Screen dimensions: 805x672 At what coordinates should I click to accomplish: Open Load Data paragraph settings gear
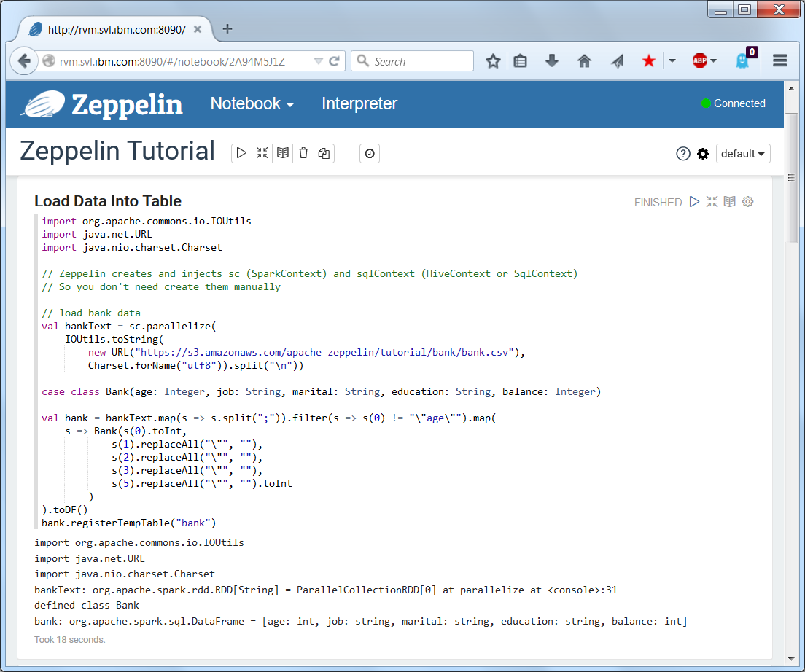pos(748,202)
